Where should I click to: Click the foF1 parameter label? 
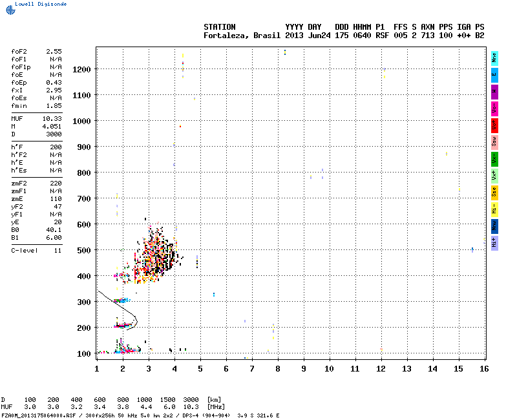coord(19,59)
